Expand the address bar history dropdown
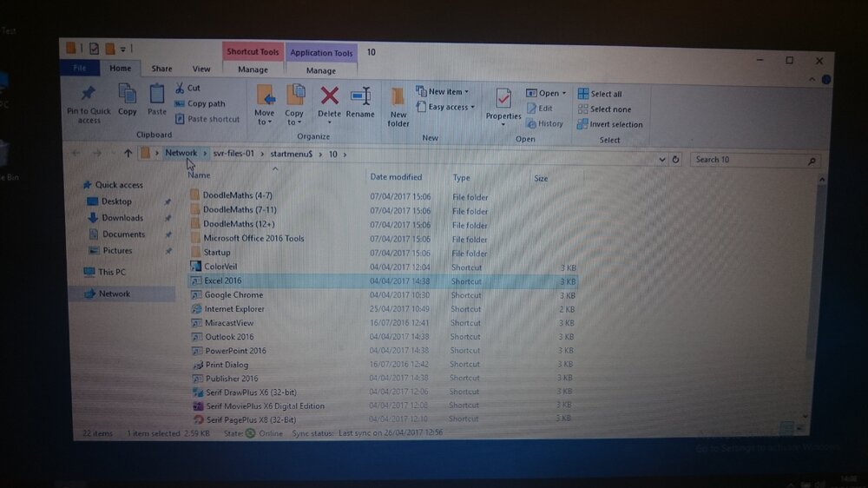 pos(661,160)
